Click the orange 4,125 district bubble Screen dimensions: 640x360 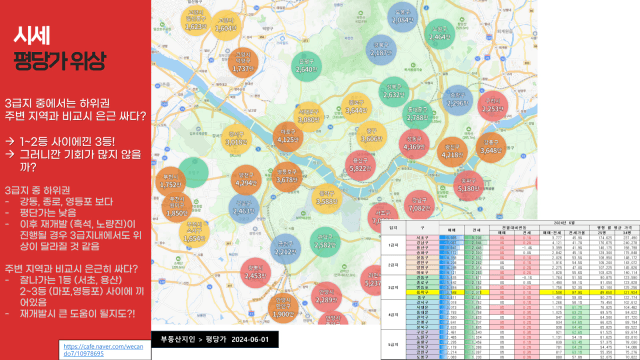pyautogui.click(x=288, y=137)
